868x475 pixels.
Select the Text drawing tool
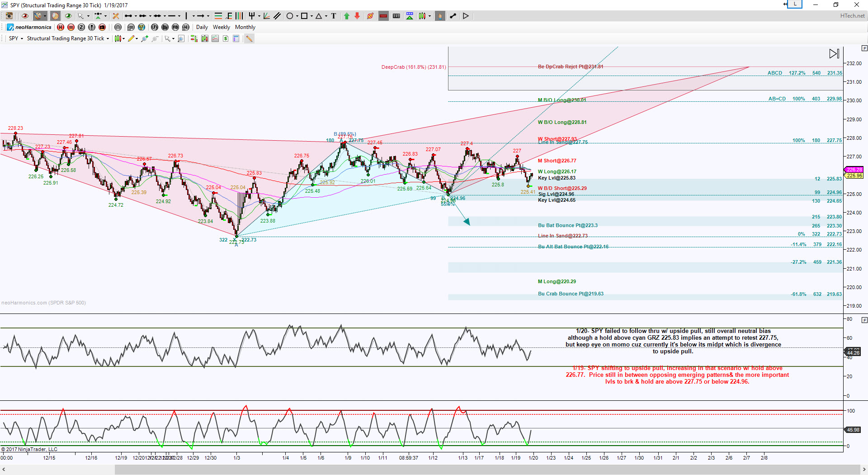[x=334, y=16]
